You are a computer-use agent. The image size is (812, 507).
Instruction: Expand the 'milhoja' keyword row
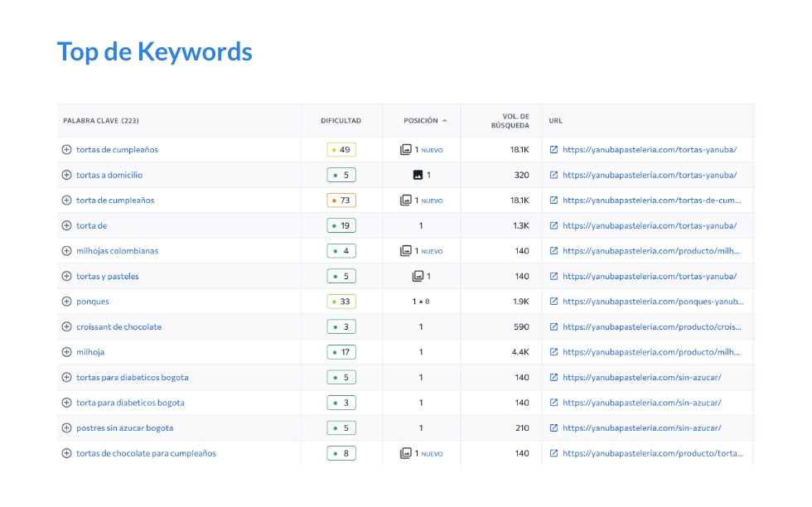click(66, 352)
